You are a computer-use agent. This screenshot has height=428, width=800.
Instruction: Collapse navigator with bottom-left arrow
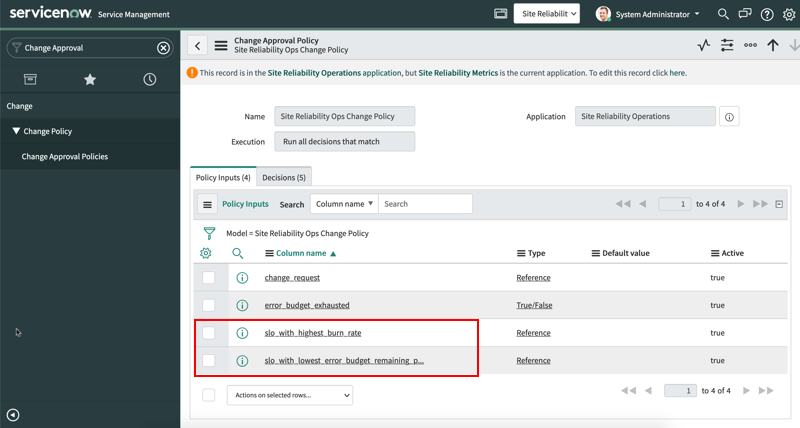tap(13, 415)
